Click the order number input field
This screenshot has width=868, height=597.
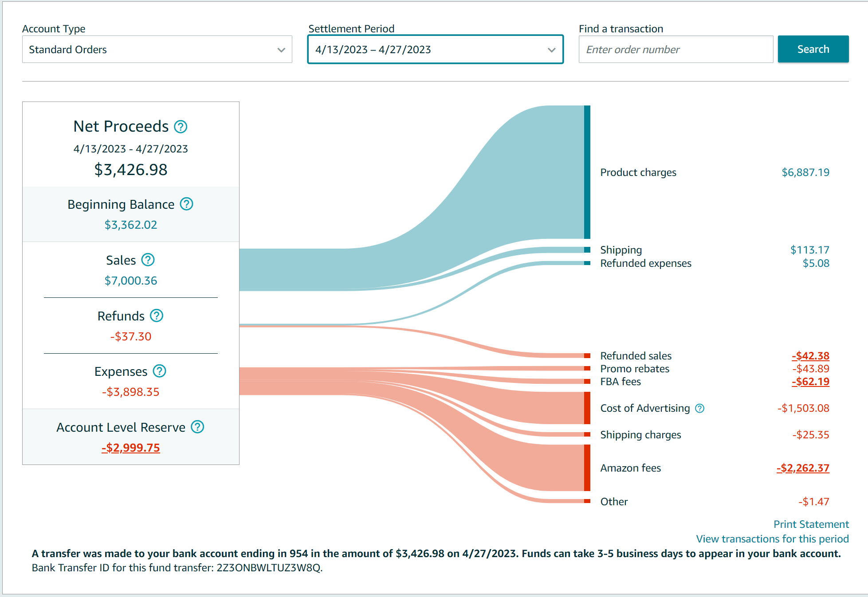(676, 50)
